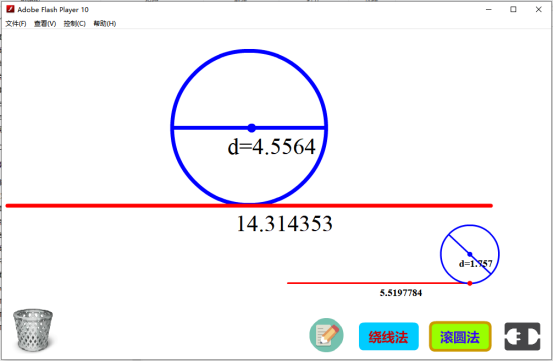This screenshot has height=361, width=554.
Task: Click the Adobe Flash Player title icon
Action: point(10,9)
